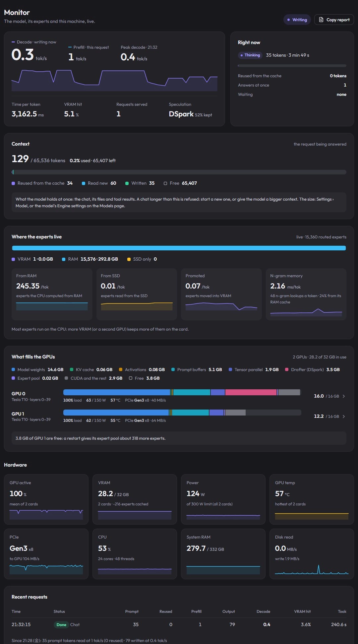Click the Tensor parallel legend swatch
The height and width of the screenshot is (644, 358).
coord(230,369)
